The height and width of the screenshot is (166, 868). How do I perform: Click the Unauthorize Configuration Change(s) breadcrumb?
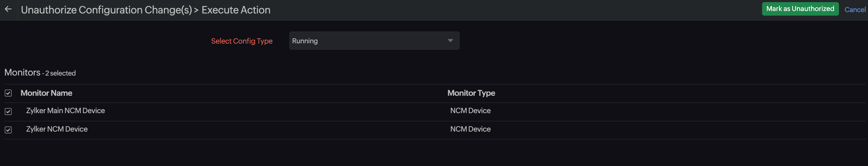tap(106, 10)
